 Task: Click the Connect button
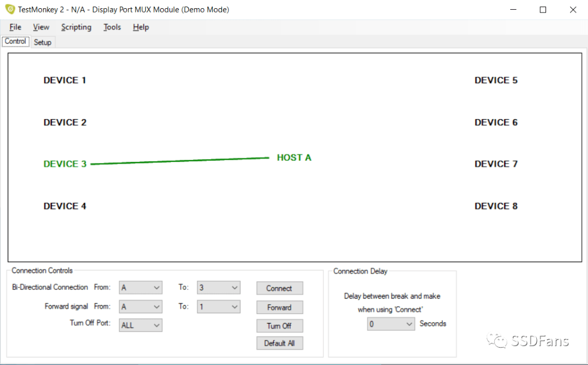[279, 288]
